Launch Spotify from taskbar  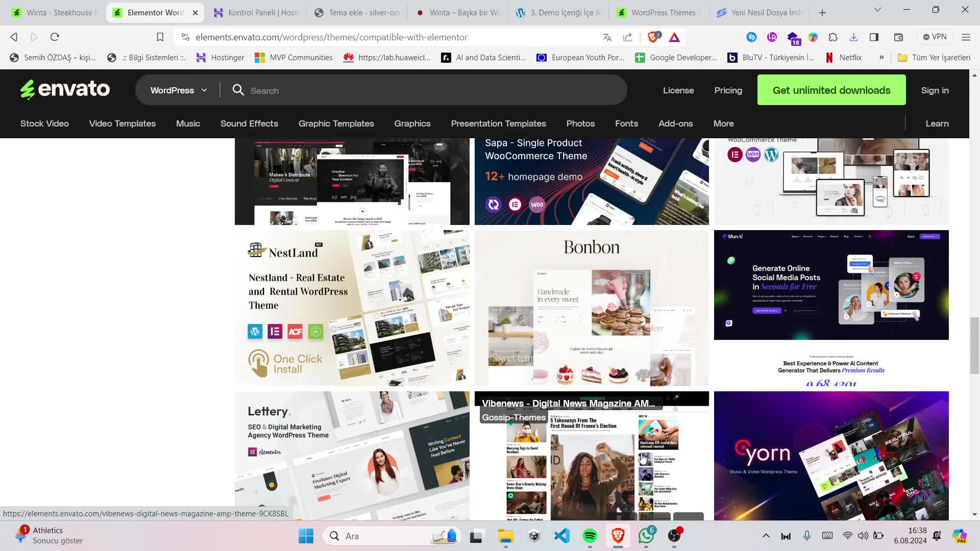(x=590, y=536)
